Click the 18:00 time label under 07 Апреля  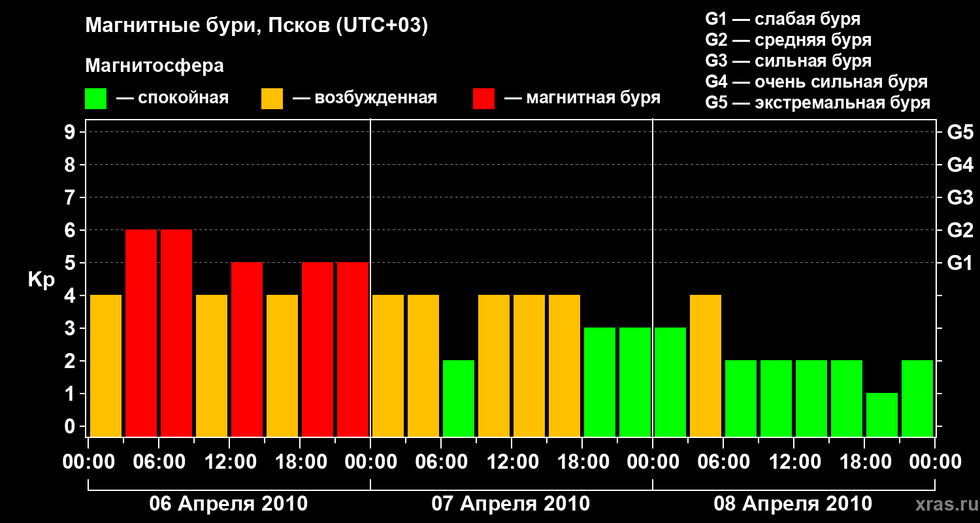coord(582,462)
